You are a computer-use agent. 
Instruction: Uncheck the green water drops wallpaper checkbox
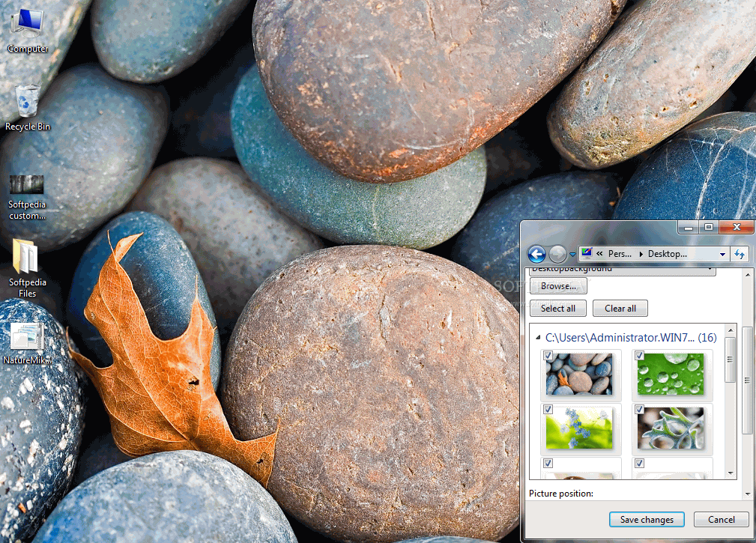[639, 356]
